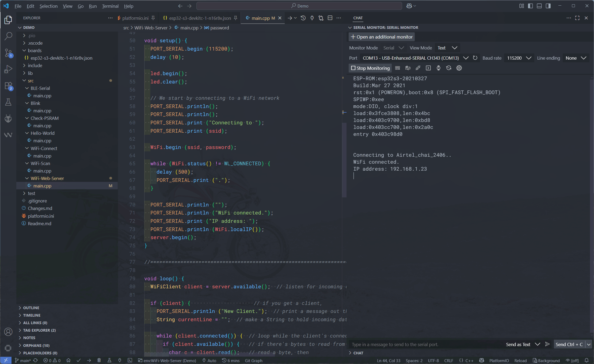Screen dimensions: 594x364
Task: Click PlatformIO Clean trash icon in status bar
Action: [99, 361]
